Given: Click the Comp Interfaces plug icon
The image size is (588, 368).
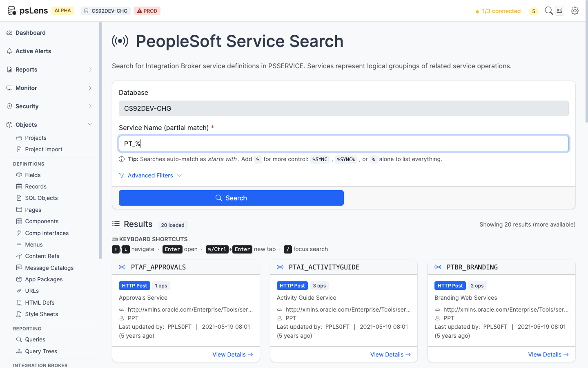Looking at the screenshot, I should [x=19, y=233].
